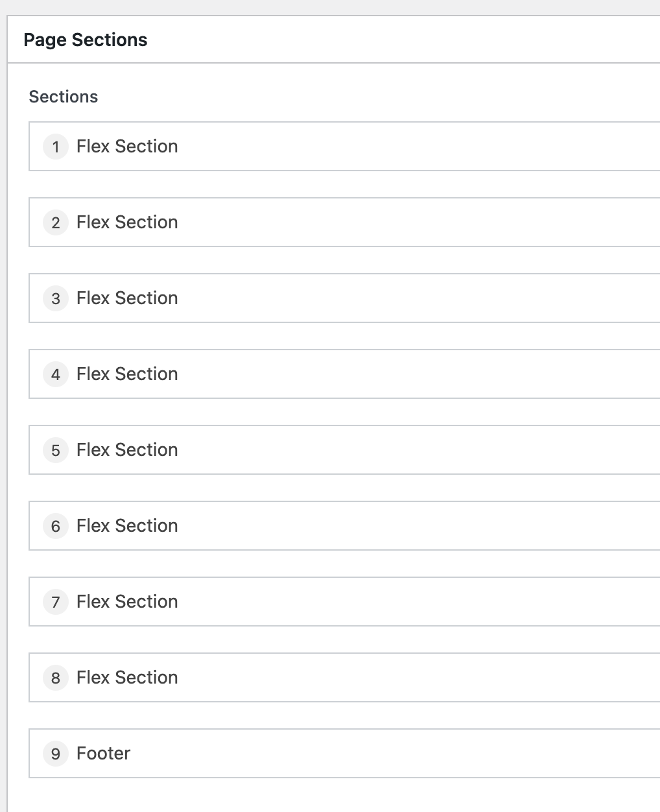
Task: Click the number 7 row handle badge
Action: 56,602
